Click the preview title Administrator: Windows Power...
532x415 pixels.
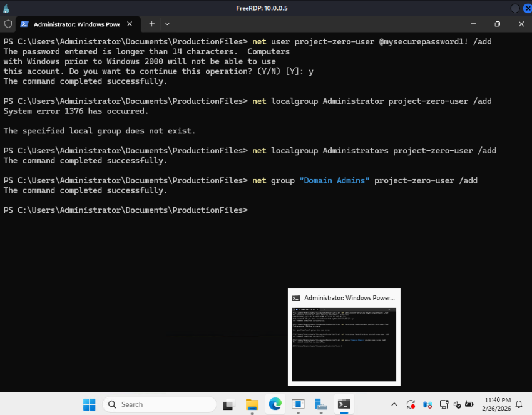[x=349, y=297]
